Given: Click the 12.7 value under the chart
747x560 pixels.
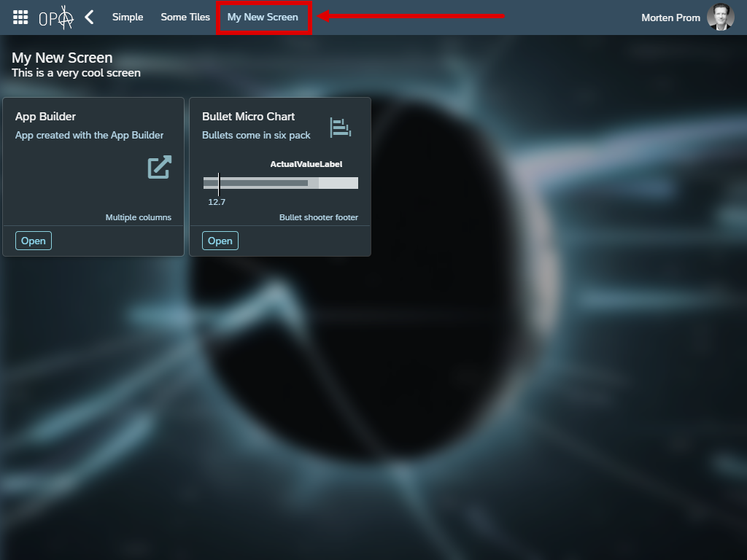Looking at the screenshot, I should [x=217, y=202].
